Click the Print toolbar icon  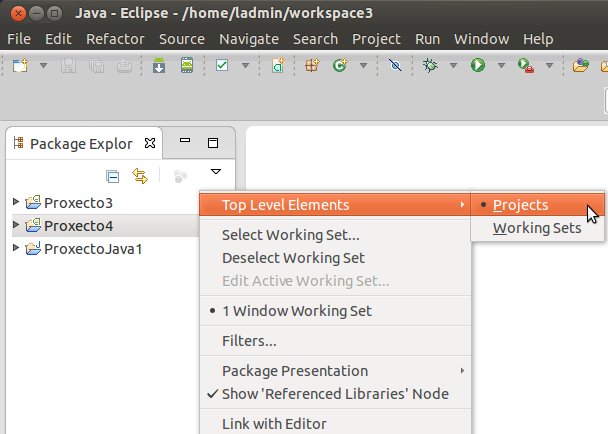click(124, 66)
